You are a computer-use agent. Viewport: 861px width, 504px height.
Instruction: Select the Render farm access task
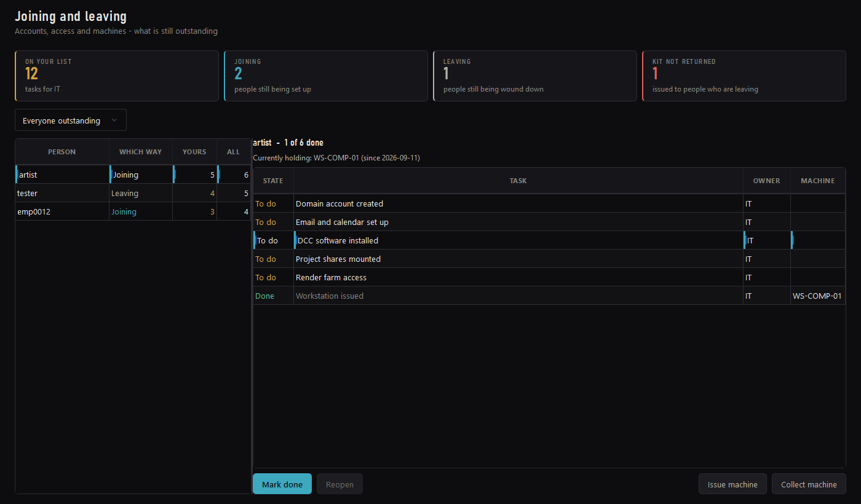pyautogui.click(x=549, y=277)
